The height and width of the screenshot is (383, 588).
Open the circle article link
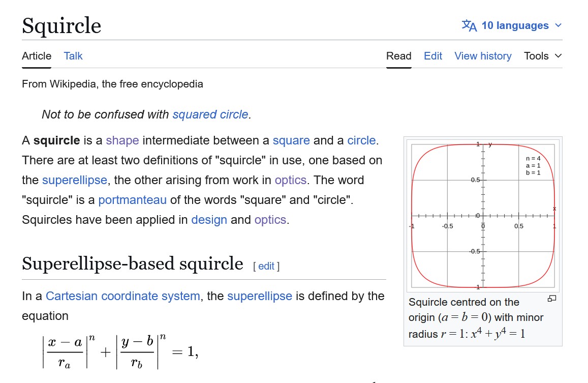[x=361, y=140]
